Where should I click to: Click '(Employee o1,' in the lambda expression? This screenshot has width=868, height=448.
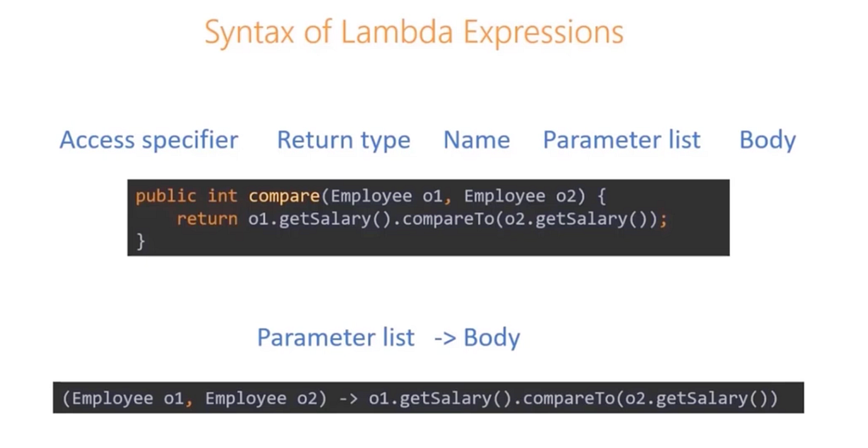point(127,398)
